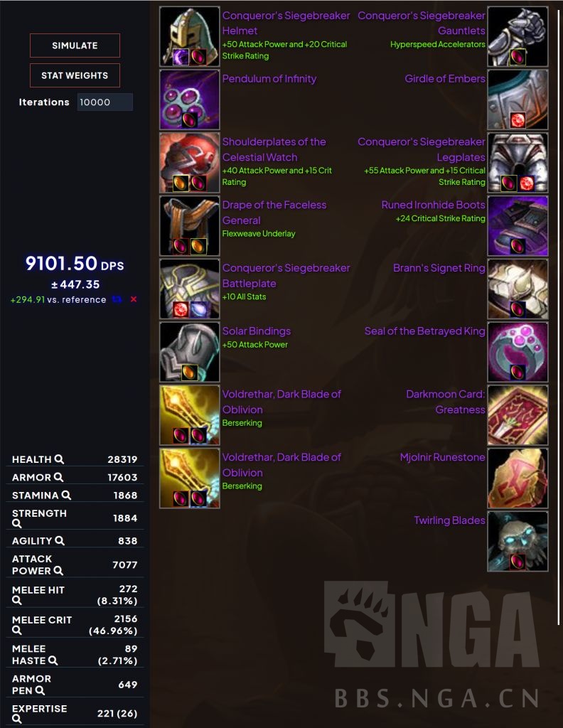Open the magnifier next to ARMOR
563x728 pixels.
pyautogui.click(x=58, y=477)
